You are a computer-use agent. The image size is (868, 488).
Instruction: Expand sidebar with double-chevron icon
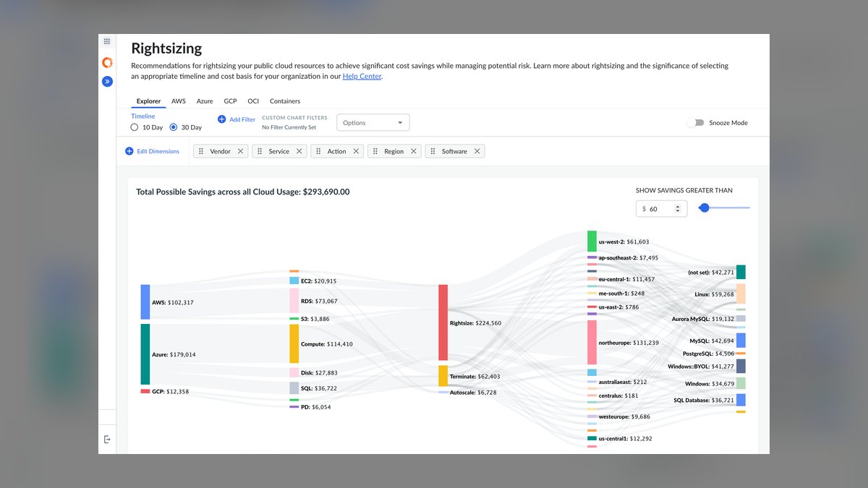(x=107, y=82)
